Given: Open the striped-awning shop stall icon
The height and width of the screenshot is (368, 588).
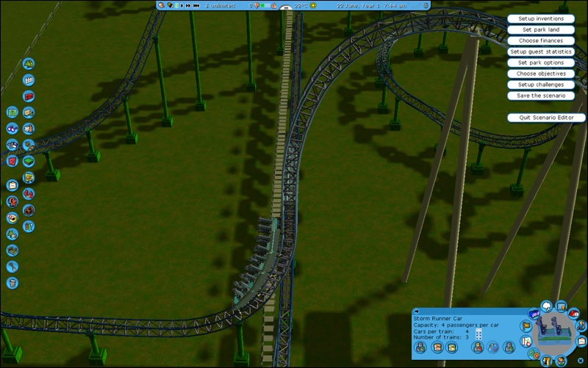Looking at the screenshot, I should tap(12, 217).
